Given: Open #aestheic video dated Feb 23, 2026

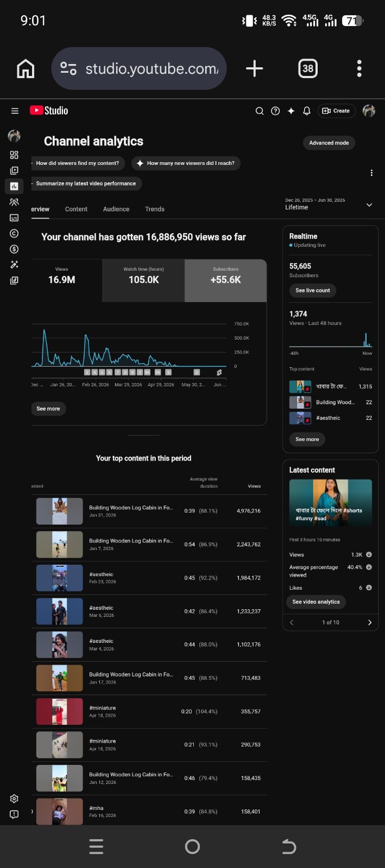Looking at the screenshot, I should click(x=149, y=578).
